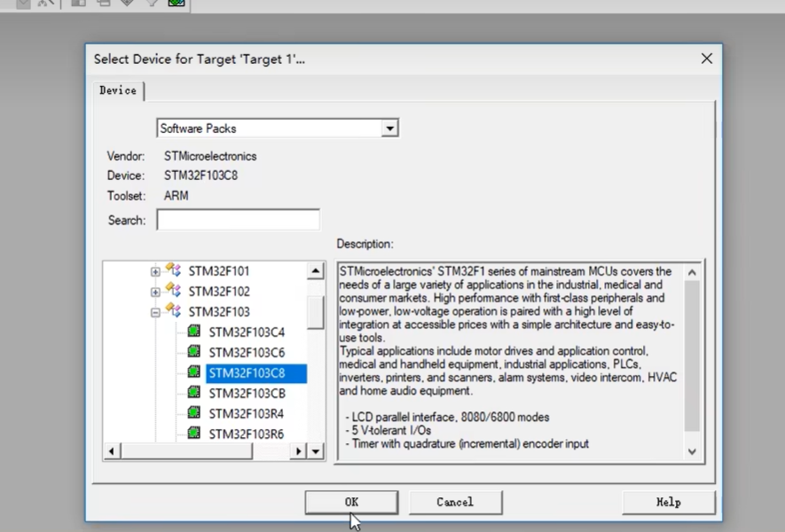Click the '5 V-tolerant I/Os' description line
785x532 pixels.
388,430
